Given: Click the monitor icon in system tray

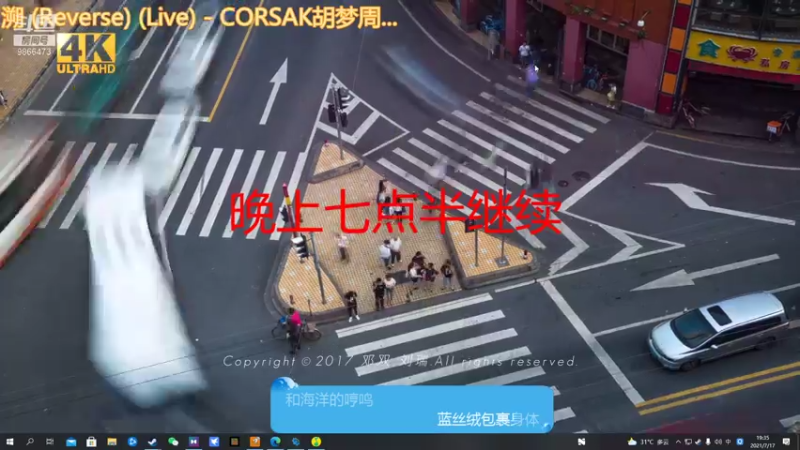Looking at the screenshot, I should pyautogui.click(x=688, y=442).
